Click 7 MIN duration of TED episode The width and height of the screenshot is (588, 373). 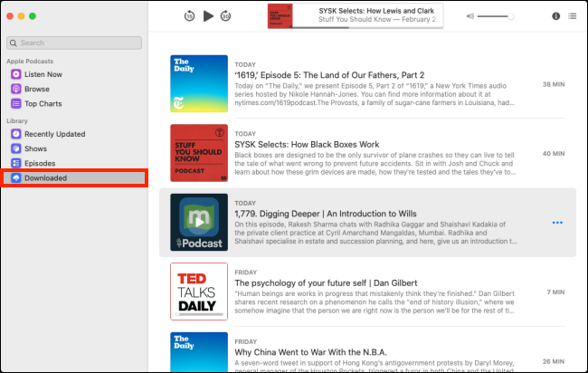coord(555,292)
